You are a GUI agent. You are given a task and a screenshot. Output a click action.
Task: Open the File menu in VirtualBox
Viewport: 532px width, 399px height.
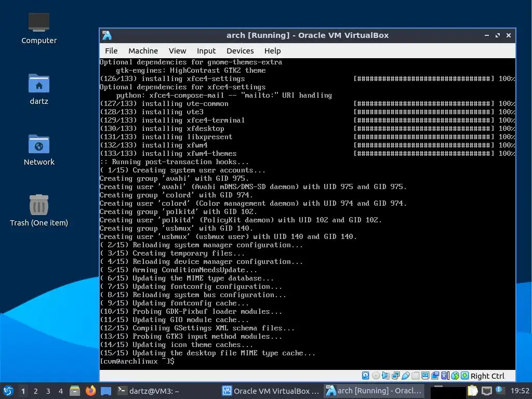[x=111, y=51]
